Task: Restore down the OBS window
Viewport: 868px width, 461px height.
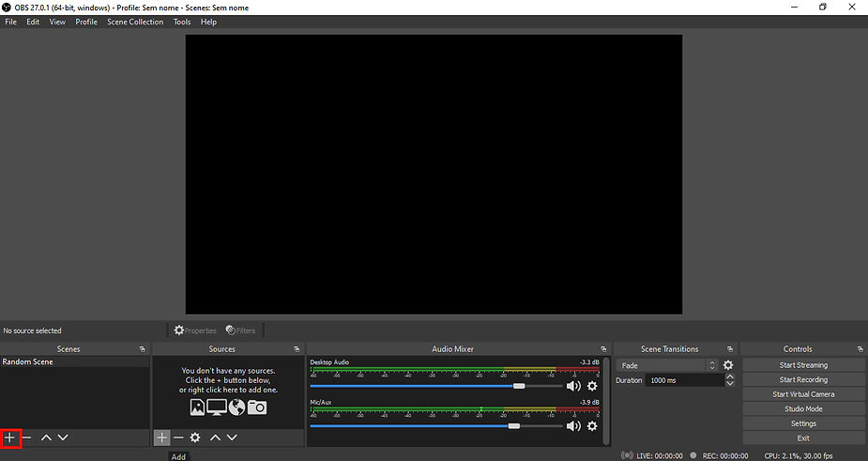Action: coord(823,8)
